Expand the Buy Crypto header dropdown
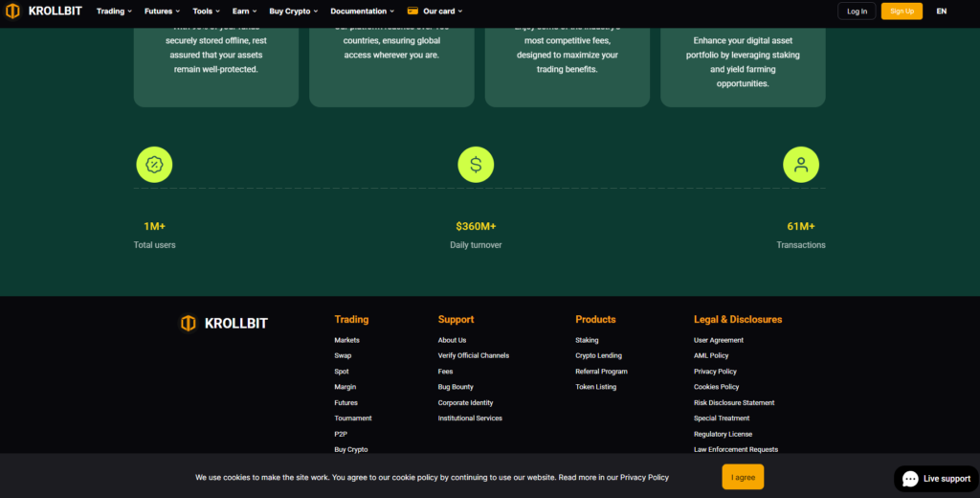The height and width of the screenshot is (498, 980). 293,11
